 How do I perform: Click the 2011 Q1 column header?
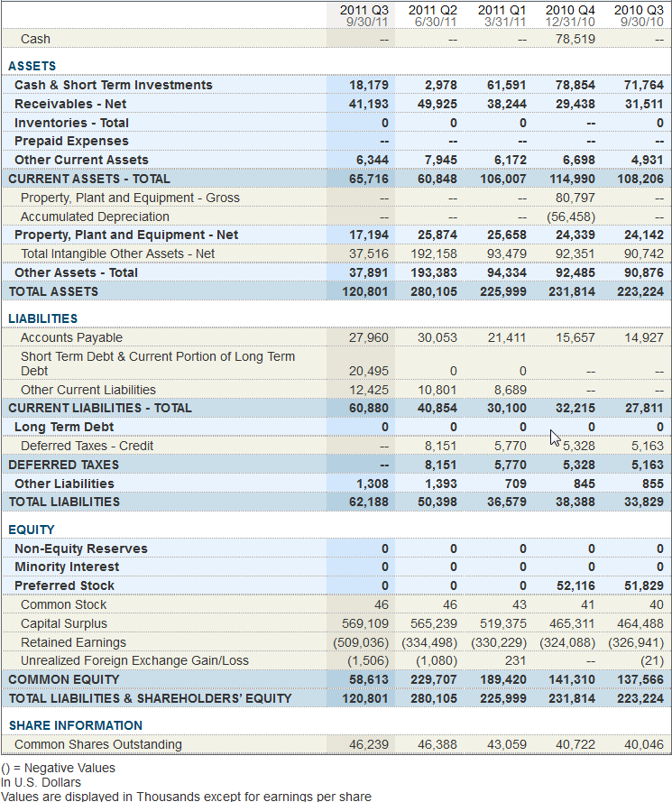pyautogui.click(x=502, y=14)
